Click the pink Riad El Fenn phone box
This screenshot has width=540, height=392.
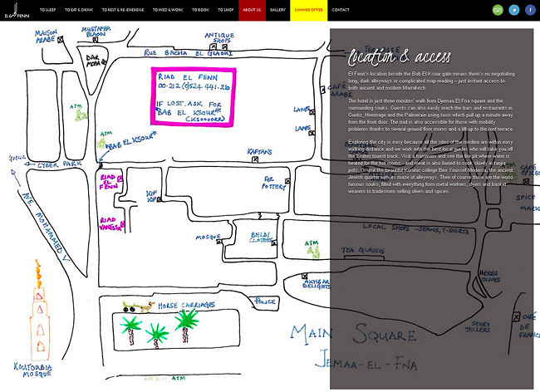click(194, 97)
